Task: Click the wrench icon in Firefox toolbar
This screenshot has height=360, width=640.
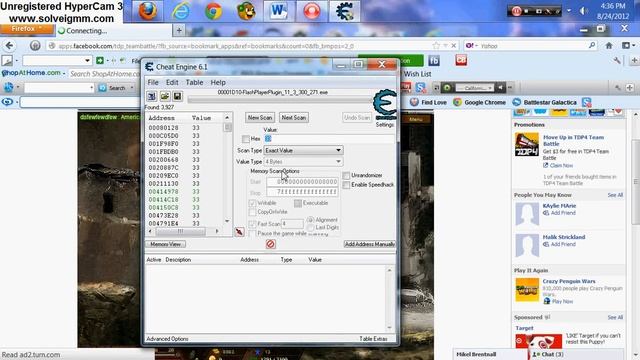Action: pos(617,60)
